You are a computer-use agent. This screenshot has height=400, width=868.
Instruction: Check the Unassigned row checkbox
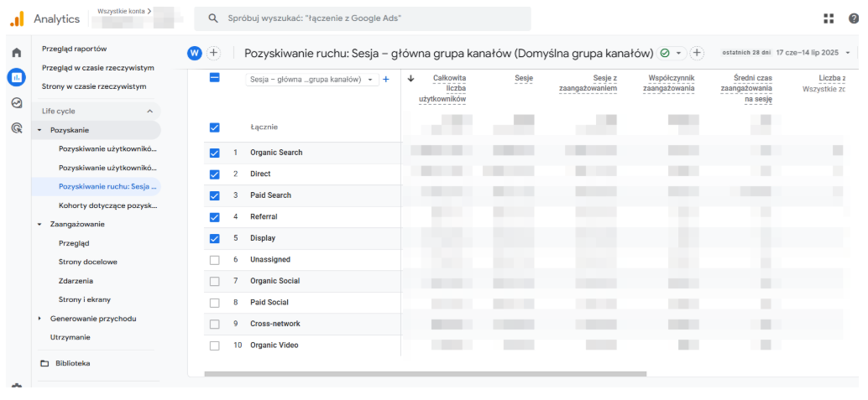tap(215, 260)
